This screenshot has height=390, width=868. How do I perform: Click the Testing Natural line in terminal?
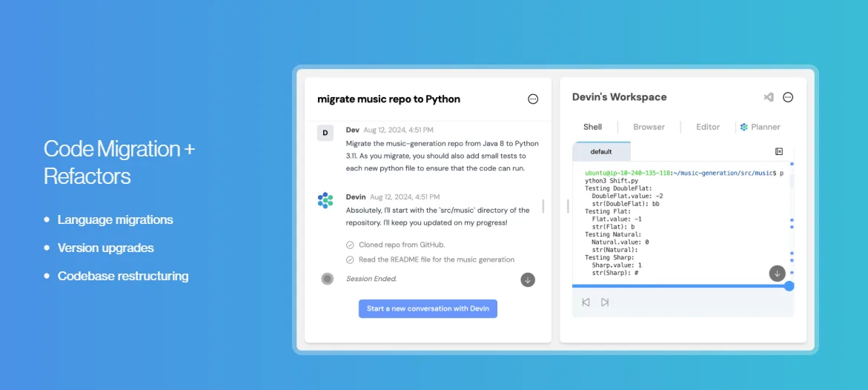[x=613, y=234]
